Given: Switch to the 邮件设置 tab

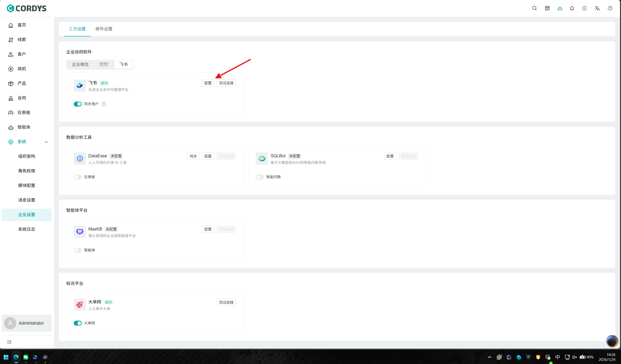Looking at the screenshot, I should [x=104, y=29].
